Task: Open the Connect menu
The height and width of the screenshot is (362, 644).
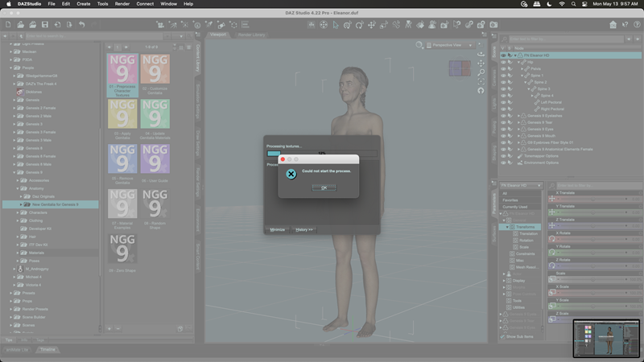Action: [x=145, y=4]
